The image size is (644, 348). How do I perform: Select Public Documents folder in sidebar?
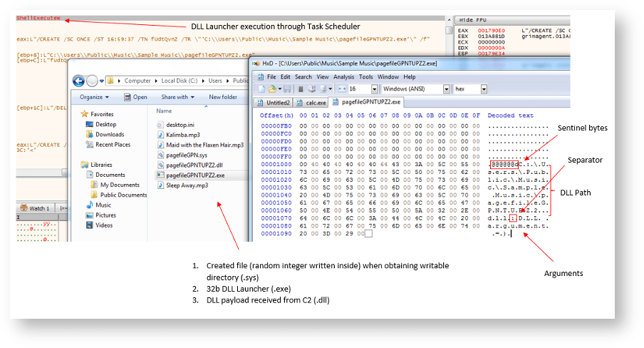click(118, 195)
